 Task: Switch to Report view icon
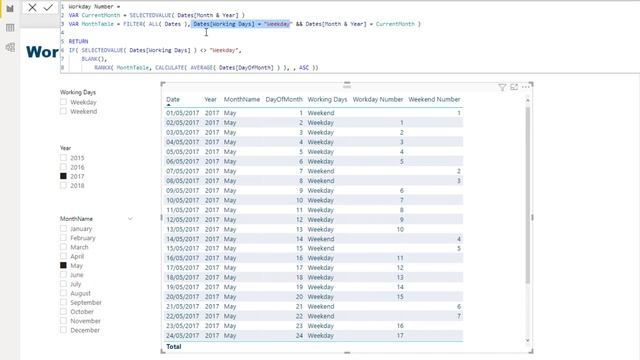click(10, 9)
